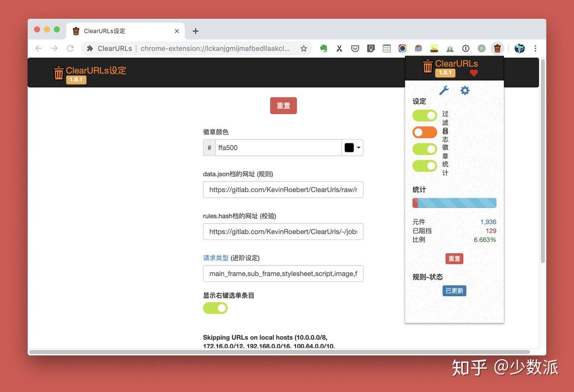The width and height of the screenshot is (574, 392).
Task: Click the 6.663% ratio value
Action: pos(485,240)
